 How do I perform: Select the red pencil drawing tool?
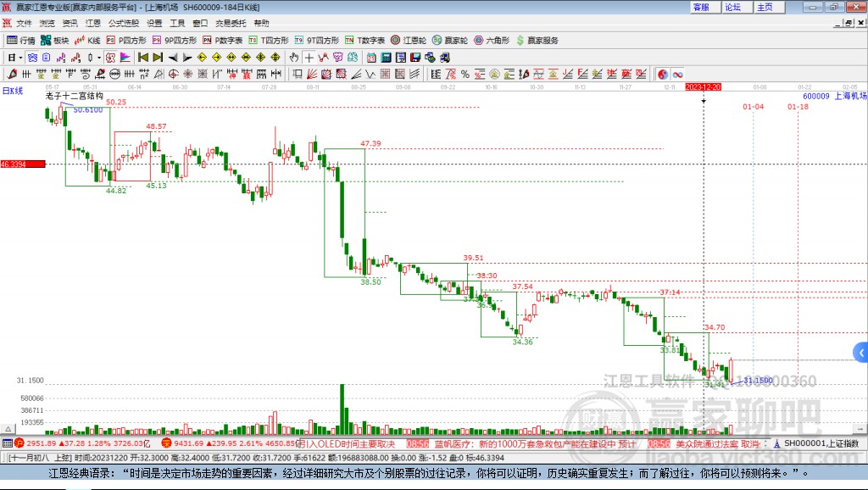[x=12, y=75]
